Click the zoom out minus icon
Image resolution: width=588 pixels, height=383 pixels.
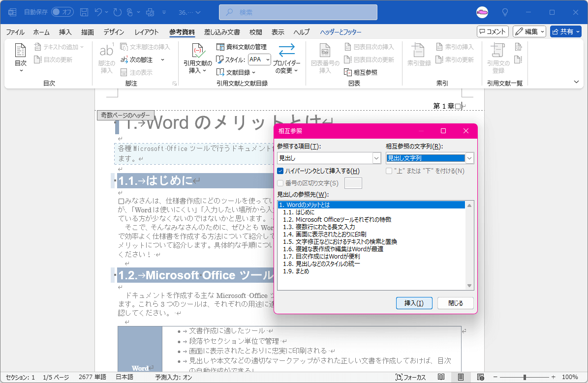(x=495, y=377)
